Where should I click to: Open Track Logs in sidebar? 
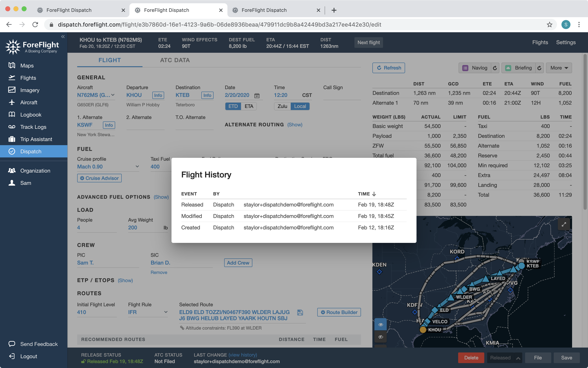pos(33,127)
